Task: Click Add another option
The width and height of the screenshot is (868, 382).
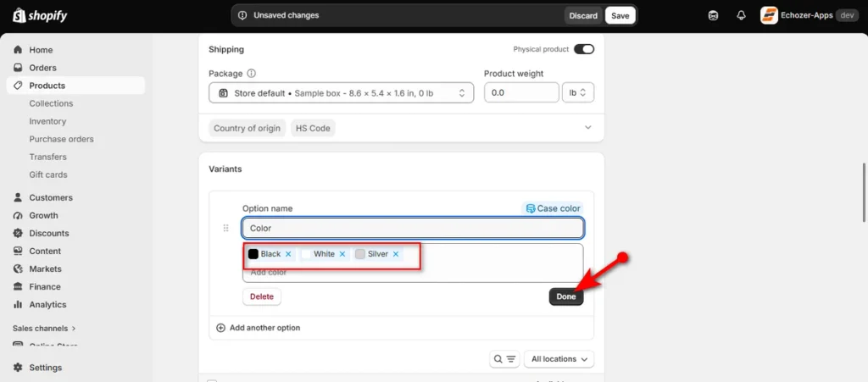Action: (x=264, y=328)
